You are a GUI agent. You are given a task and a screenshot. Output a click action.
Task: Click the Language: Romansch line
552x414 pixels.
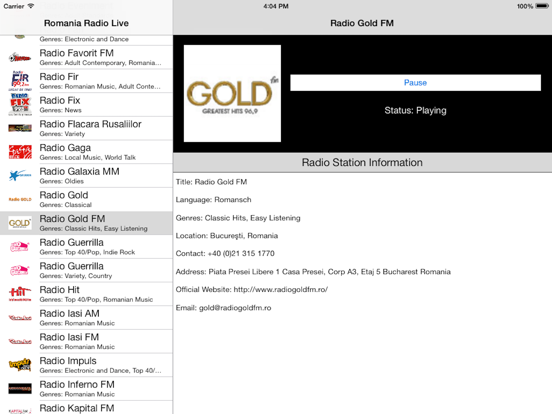point(213,200)
